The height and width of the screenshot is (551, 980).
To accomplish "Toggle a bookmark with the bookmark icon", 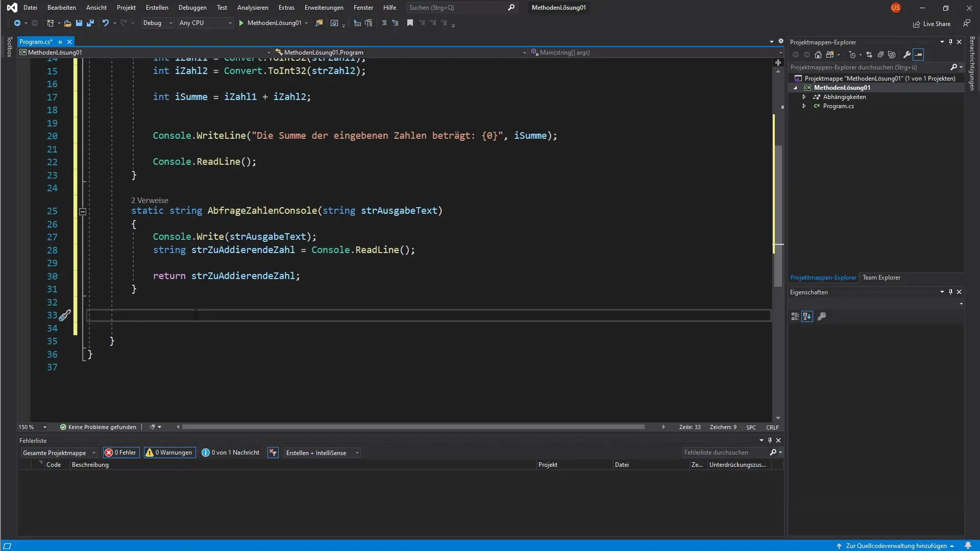I will pyautogui.click(x=410, y=23).
